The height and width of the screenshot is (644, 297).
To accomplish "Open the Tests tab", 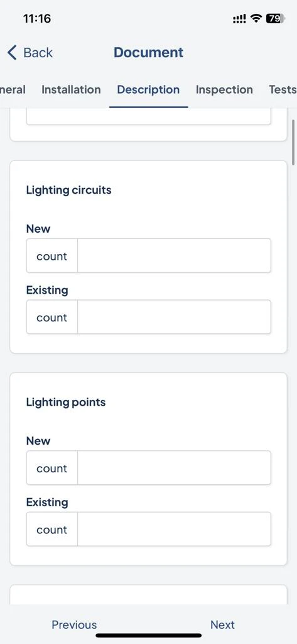I will [x=283, y=89].
